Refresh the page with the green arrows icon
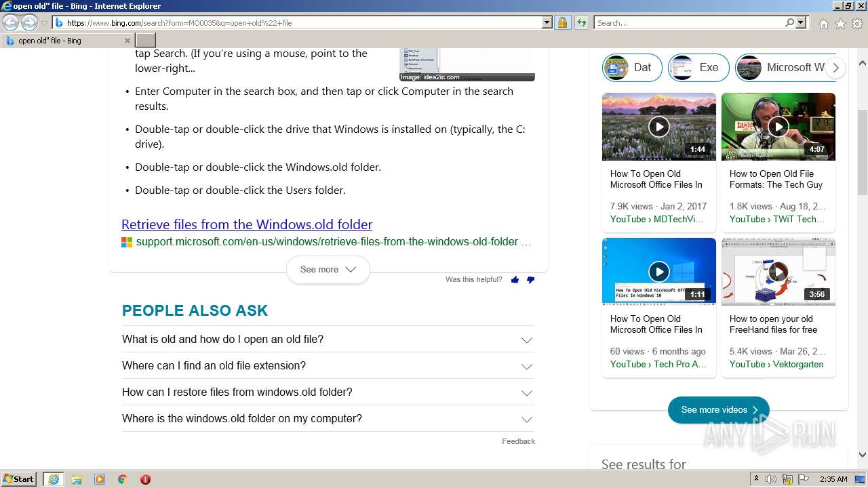868x488 pixels. [x=581, y=23]
